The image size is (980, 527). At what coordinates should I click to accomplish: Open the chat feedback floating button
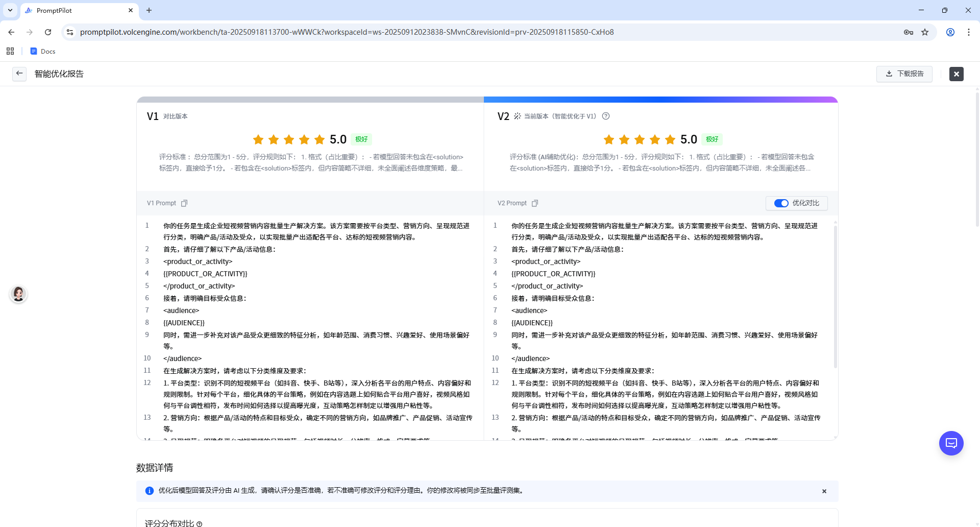coord(951,443)
